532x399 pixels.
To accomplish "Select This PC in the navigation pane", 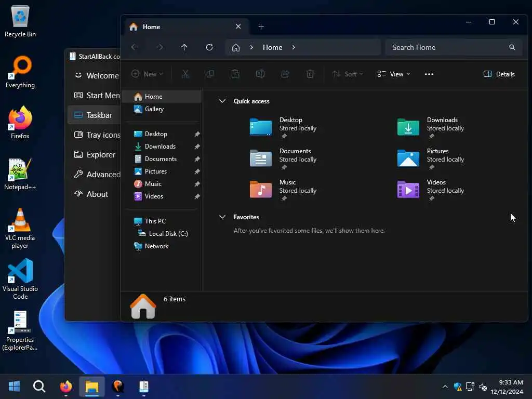I will coord(150,221).
